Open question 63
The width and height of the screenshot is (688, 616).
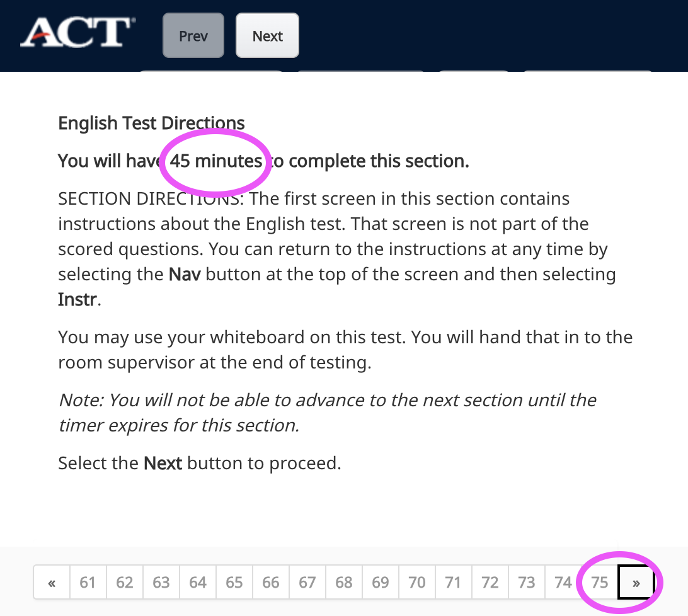click(161, 582)
